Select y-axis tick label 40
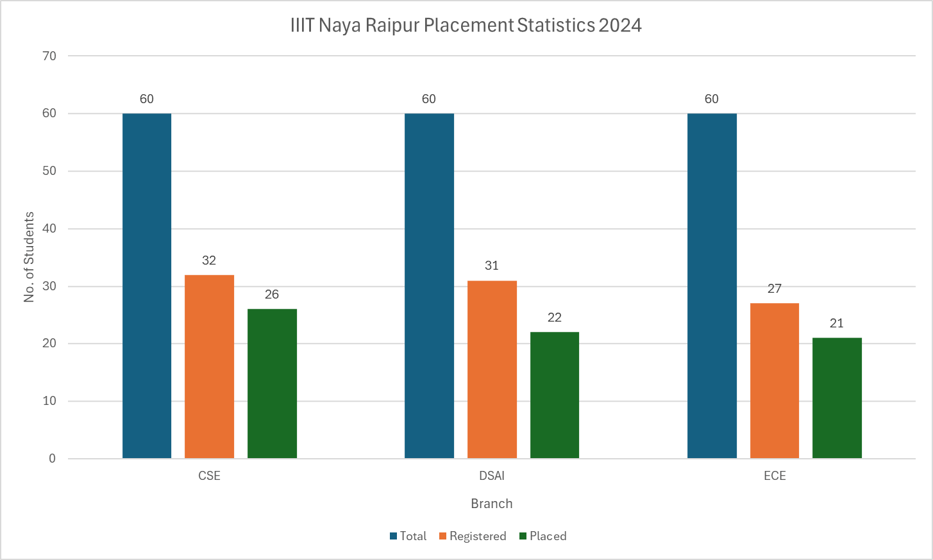The height and width of the screenshot is (560, 933). (49, 229)
